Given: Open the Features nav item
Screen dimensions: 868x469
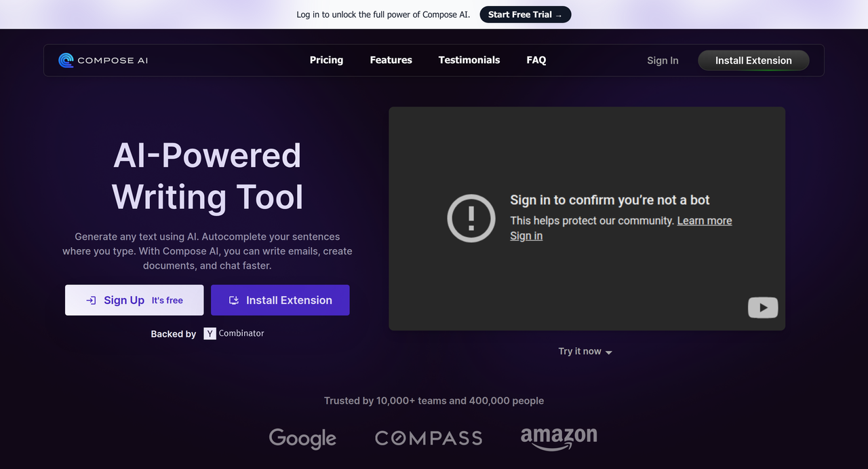Looking at the screenshot, I should [x=391, y=60].
